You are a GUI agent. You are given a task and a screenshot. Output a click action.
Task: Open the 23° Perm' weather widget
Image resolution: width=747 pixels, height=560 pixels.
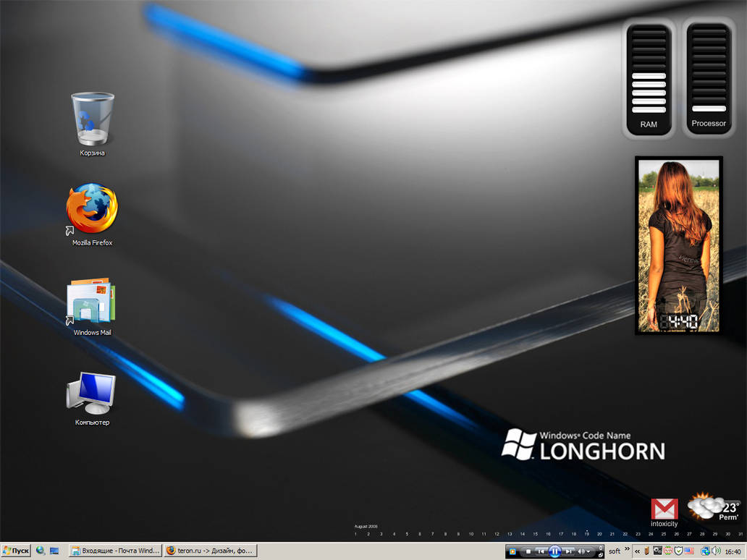click(x=713, y=506)
